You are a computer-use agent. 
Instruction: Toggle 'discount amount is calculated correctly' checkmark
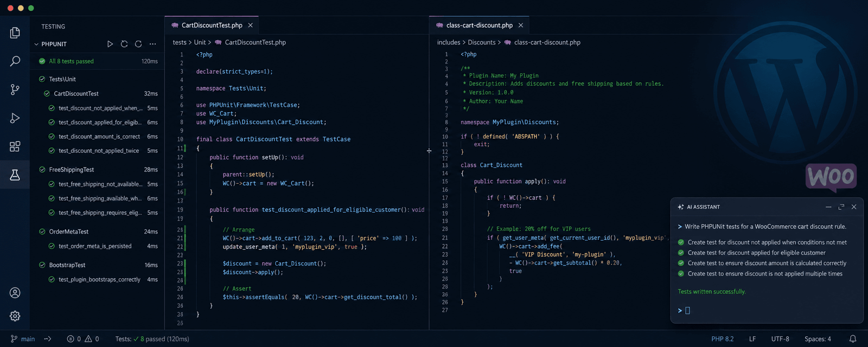click(x=681, y=263)
